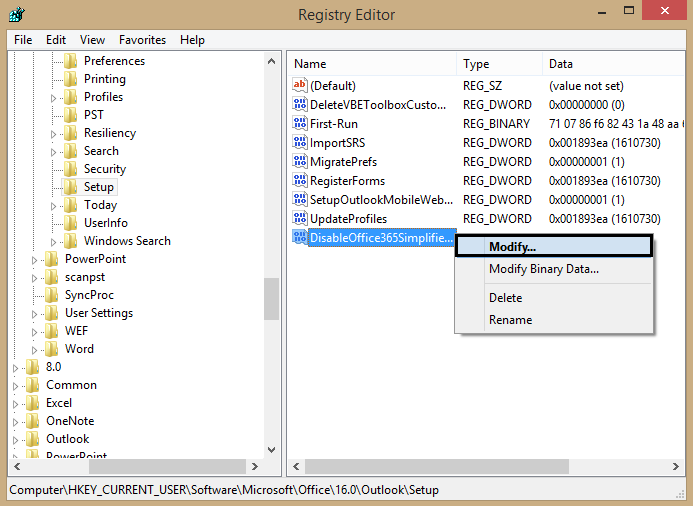693x506 pixels.
Task: Click tree pane vertical scrollbar thumb
Action: [x=271, y=299]
